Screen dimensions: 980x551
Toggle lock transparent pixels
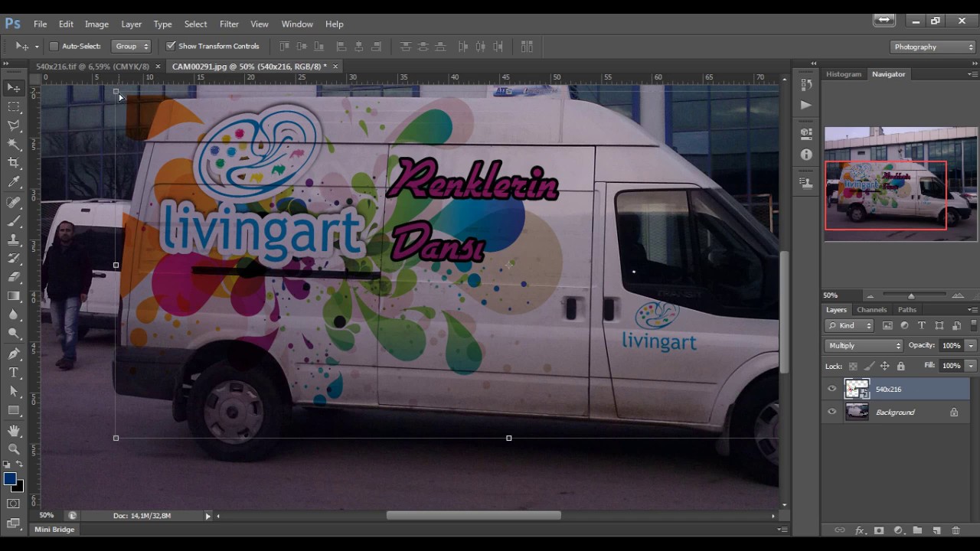[853, 366]
